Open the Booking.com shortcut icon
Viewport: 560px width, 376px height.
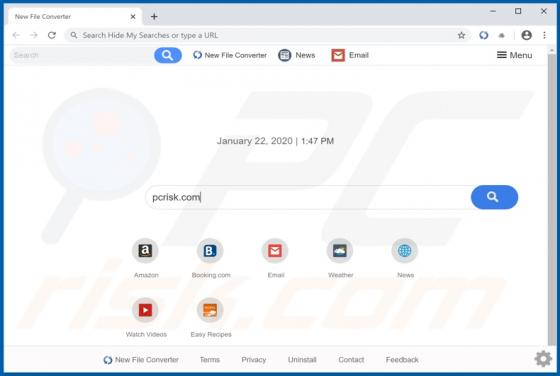point(210,251)
